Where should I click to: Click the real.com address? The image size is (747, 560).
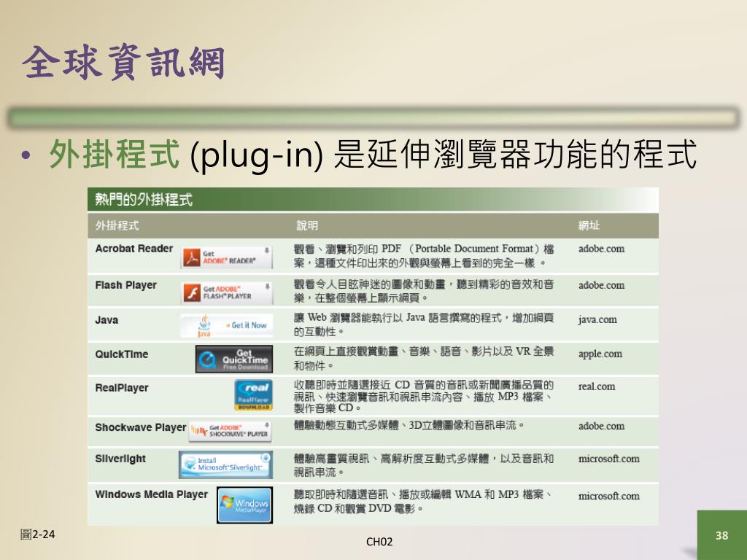(597, 386)
